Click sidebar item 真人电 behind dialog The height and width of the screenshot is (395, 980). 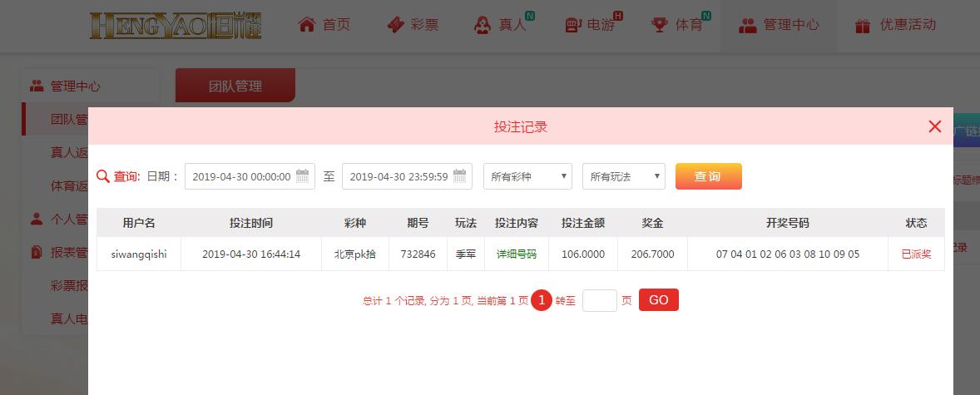tap(69, 319)
